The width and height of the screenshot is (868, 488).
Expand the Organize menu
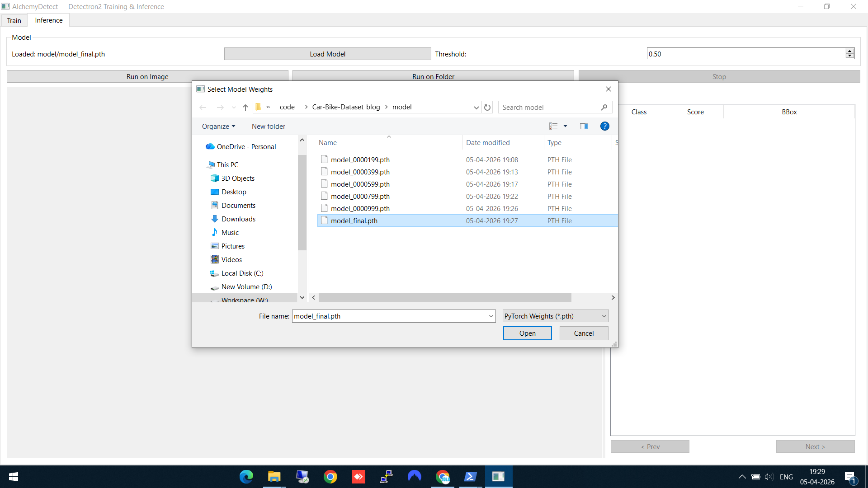(219, 126)
